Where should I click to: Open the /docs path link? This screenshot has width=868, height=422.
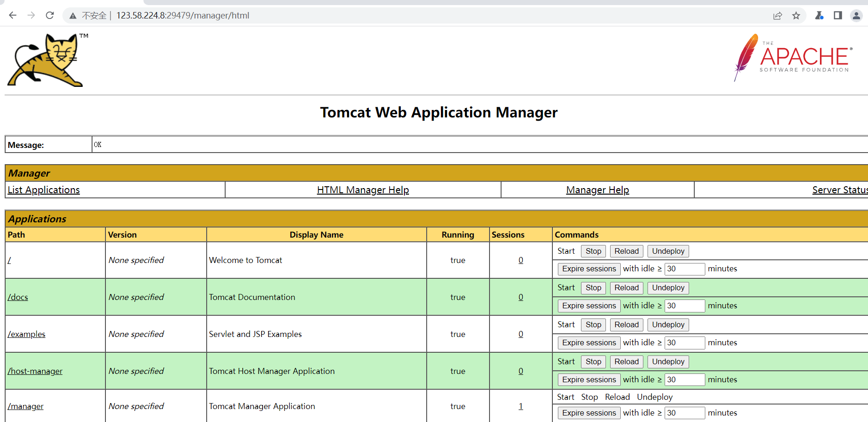18,297
